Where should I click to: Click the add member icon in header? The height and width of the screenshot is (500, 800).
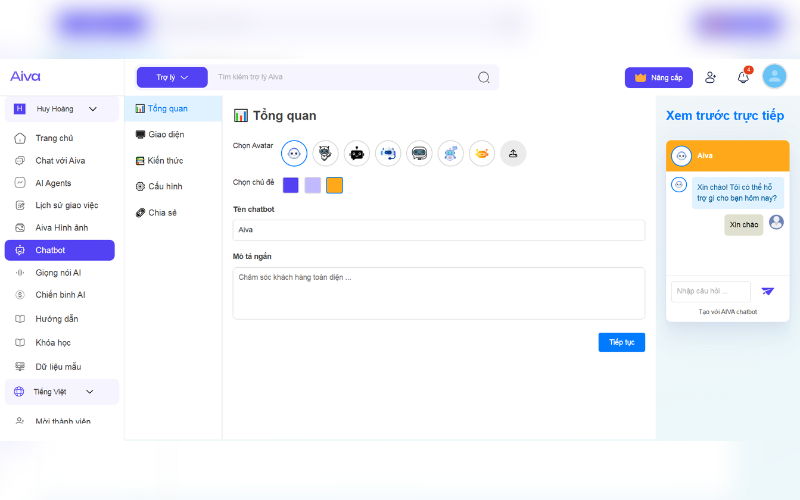tap(710, 77)
